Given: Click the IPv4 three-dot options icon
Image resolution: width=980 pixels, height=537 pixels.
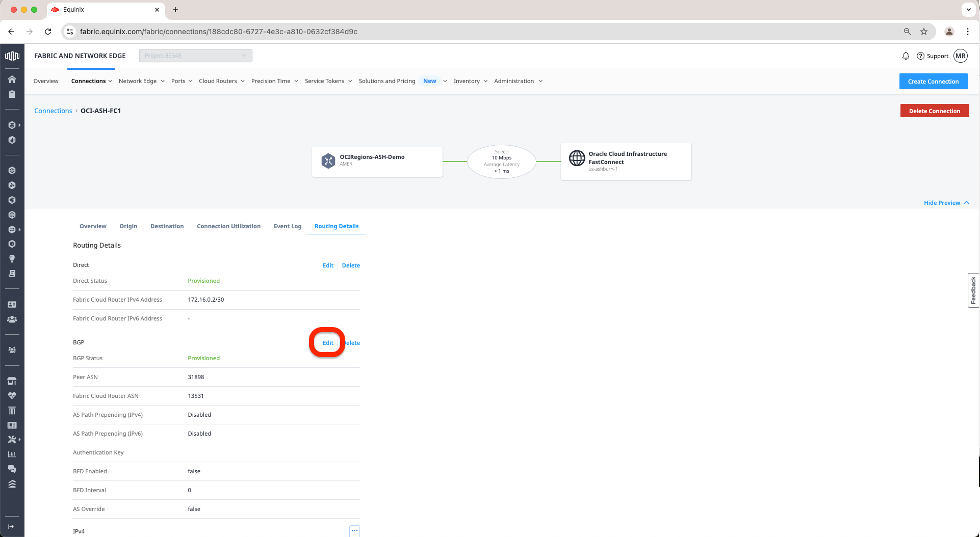Looking at the screenshot, I should click(x=354, y=531).
